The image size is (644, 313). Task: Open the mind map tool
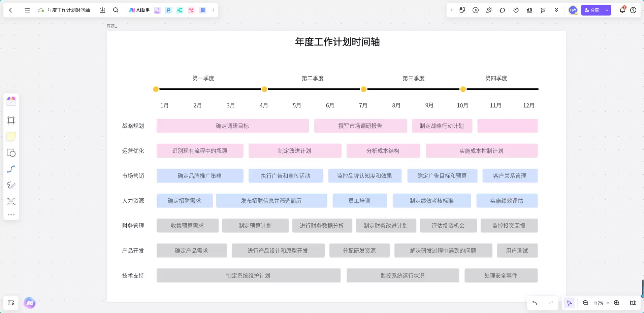pyautogui.click(x=11, y=201)
